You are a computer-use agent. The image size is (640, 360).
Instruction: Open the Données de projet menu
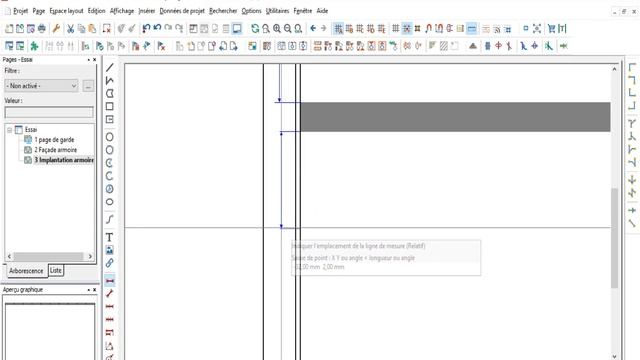click(x=182, y=11)
